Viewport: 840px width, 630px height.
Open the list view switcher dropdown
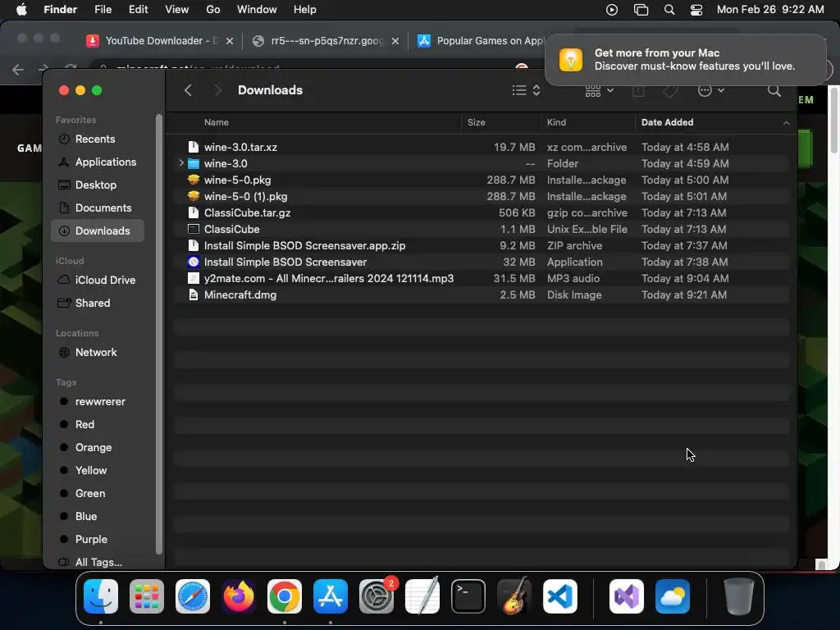pos(526,90)
